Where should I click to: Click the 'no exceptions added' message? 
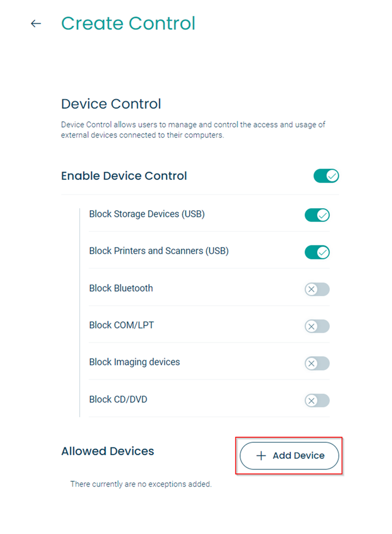click(141, 484)
